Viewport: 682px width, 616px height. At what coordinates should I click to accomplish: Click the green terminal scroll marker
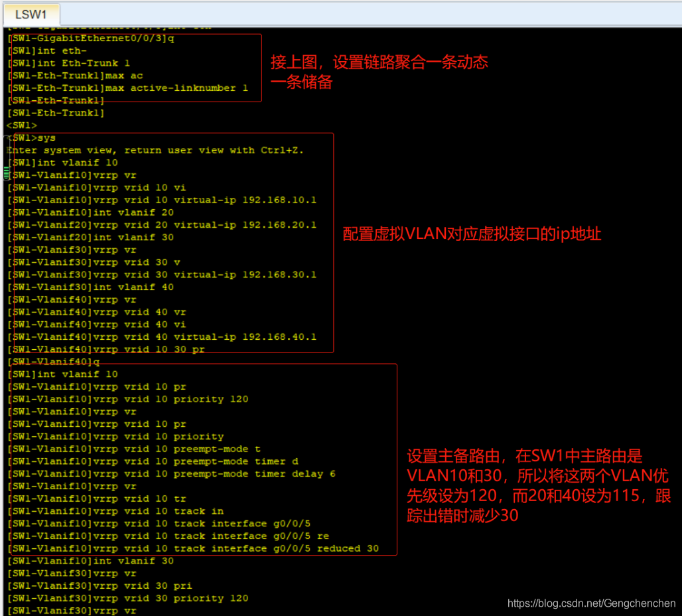(6, 173)
